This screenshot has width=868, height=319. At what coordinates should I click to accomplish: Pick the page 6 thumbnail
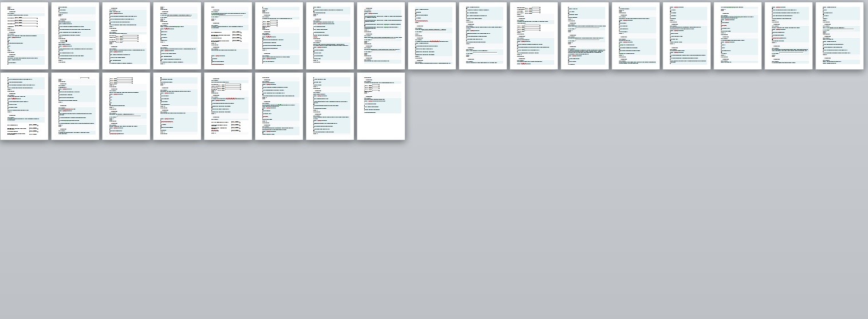(279, 36)
